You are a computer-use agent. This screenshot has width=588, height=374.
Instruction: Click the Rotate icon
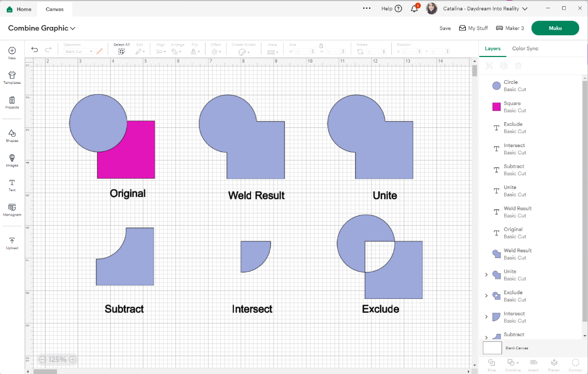pos(360,52)
